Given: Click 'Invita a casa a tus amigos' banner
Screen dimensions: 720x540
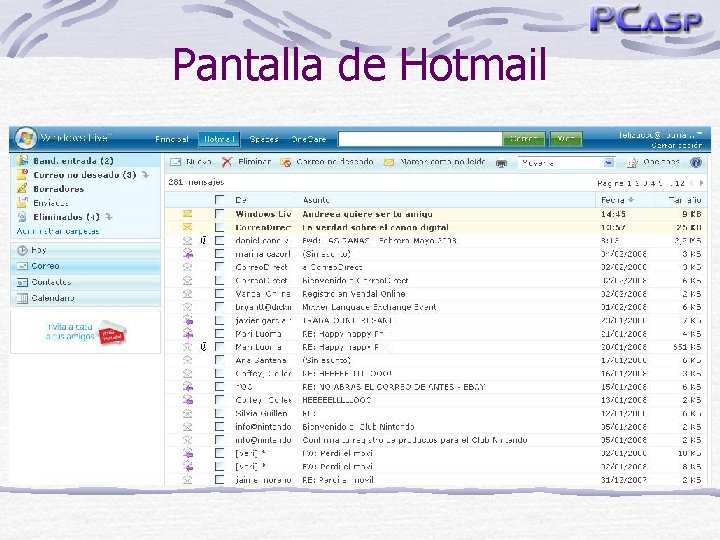Looking at the screenshot, I should tap(85, 332).
